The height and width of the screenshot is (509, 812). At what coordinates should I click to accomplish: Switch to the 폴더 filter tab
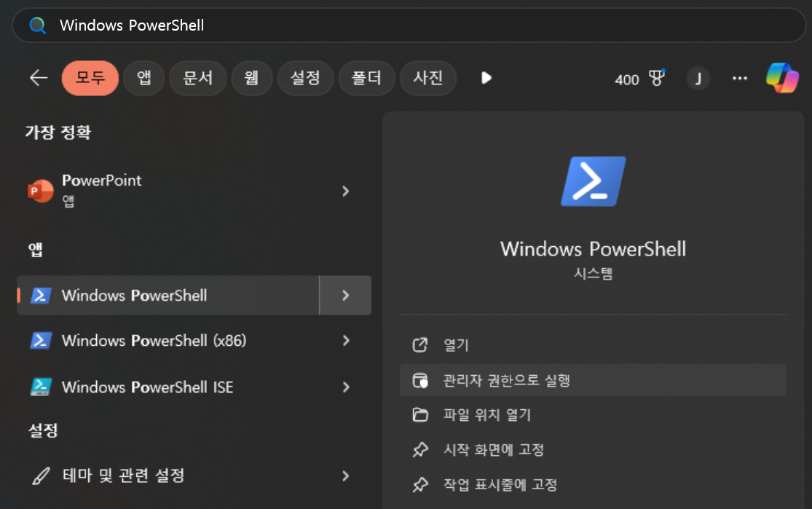[x=366, y=78]
